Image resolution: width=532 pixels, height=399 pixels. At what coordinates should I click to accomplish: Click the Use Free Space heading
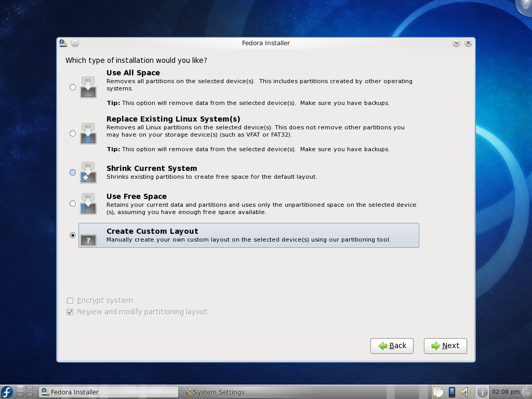[x=137, y=196]
